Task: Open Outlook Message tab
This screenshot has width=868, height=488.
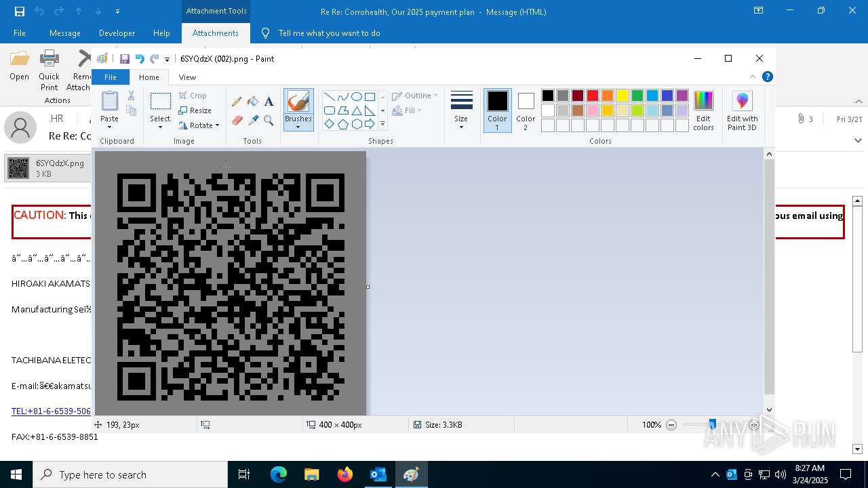Action: click(x=65, y=33)
